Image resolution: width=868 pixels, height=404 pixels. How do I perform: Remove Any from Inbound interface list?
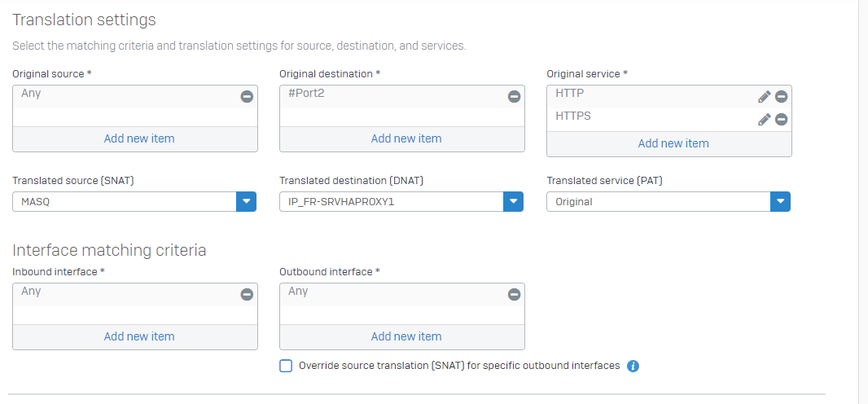247,294
